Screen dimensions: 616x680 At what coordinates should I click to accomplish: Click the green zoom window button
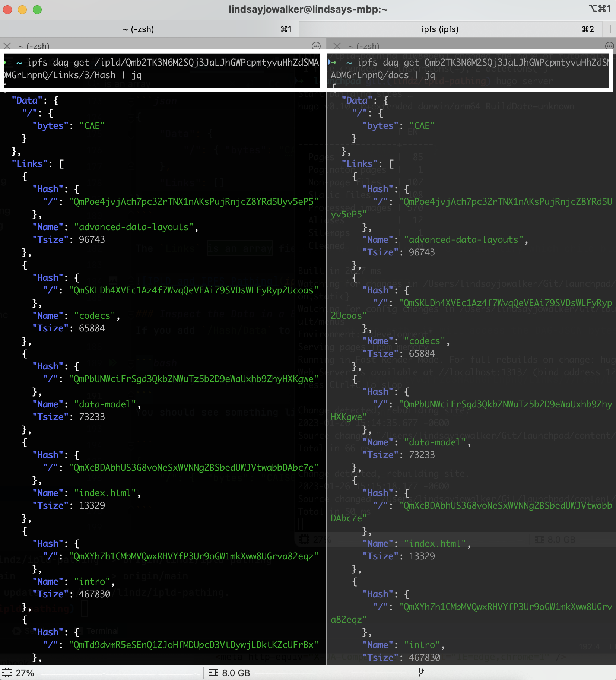pyautogui.click(x=37, y=10)
